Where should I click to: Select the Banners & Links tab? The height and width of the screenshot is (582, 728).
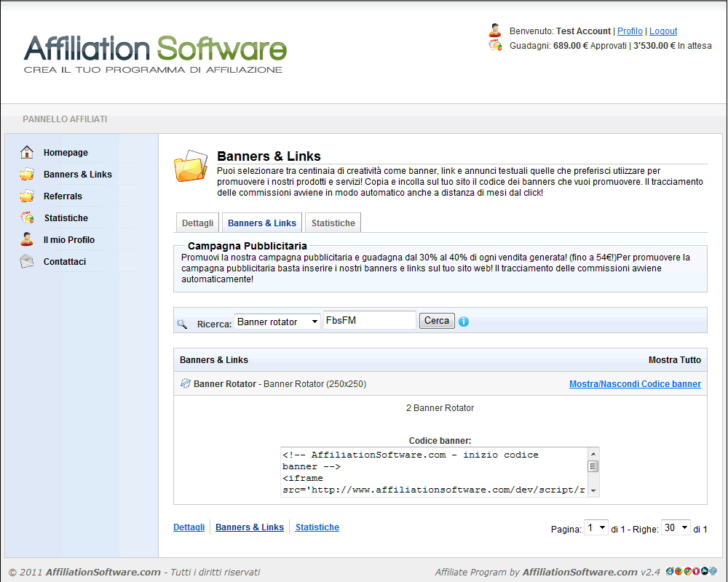[262, 223]
